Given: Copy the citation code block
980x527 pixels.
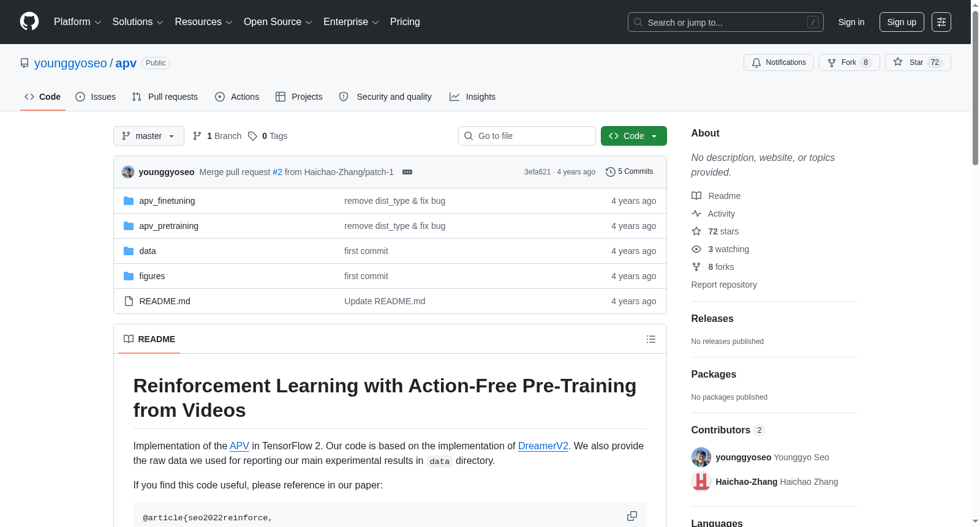Looking at the screenshot, I should tap(632, 516).
